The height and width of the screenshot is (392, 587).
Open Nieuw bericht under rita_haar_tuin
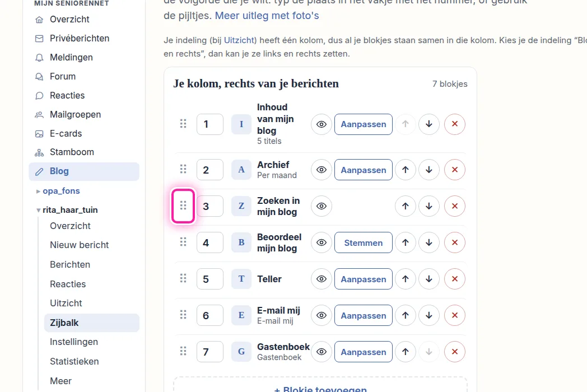[x=92, y=245]
